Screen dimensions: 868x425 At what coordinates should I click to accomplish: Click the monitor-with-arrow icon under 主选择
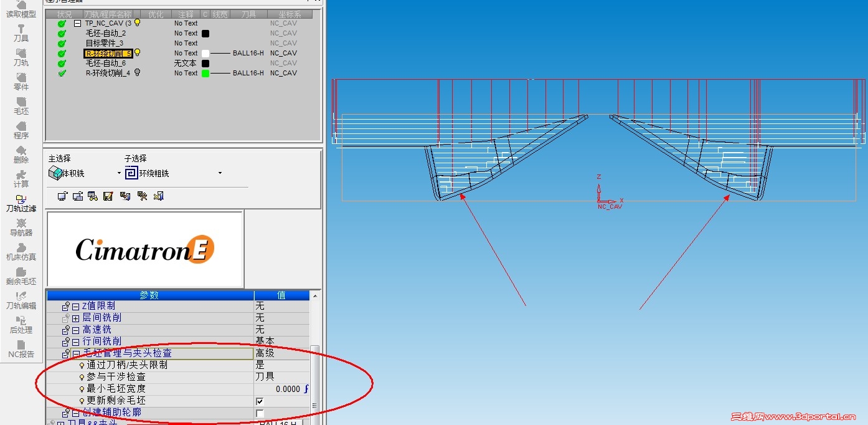tap(62, 196)
